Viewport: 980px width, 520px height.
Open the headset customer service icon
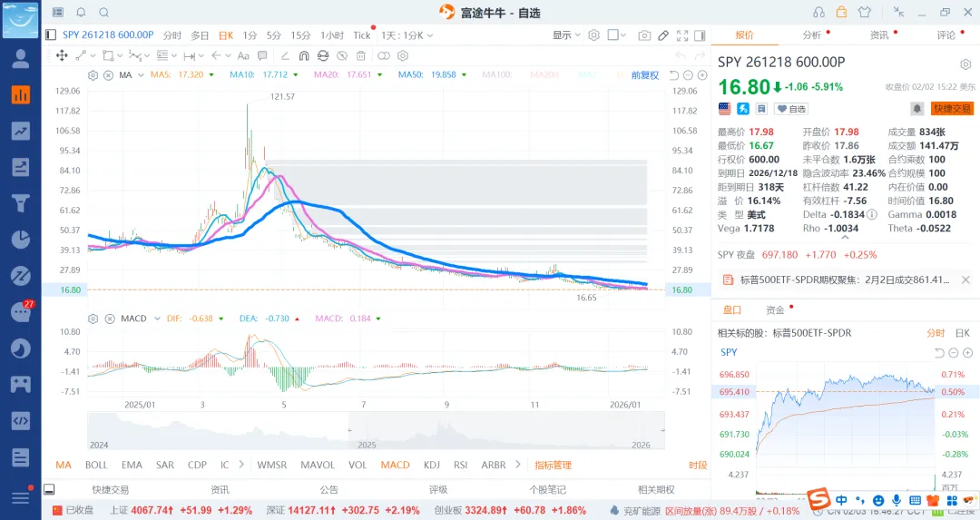818,12
